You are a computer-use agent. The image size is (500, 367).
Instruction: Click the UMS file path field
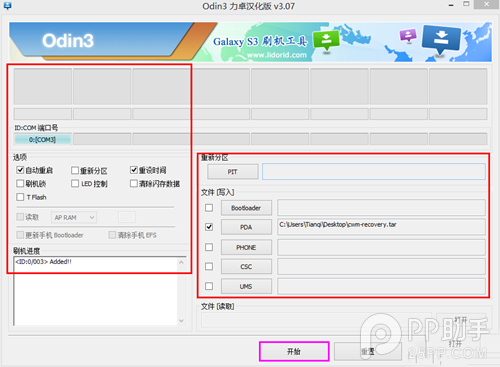click(x=381, y=286)
